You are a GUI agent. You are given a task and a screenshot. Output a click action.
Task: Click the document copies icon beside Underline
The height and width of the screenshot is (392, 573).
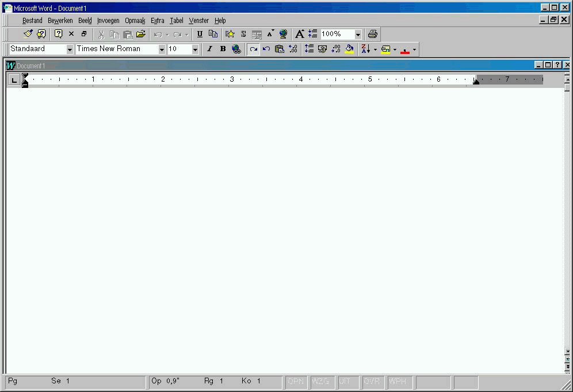tap(213, 34)
